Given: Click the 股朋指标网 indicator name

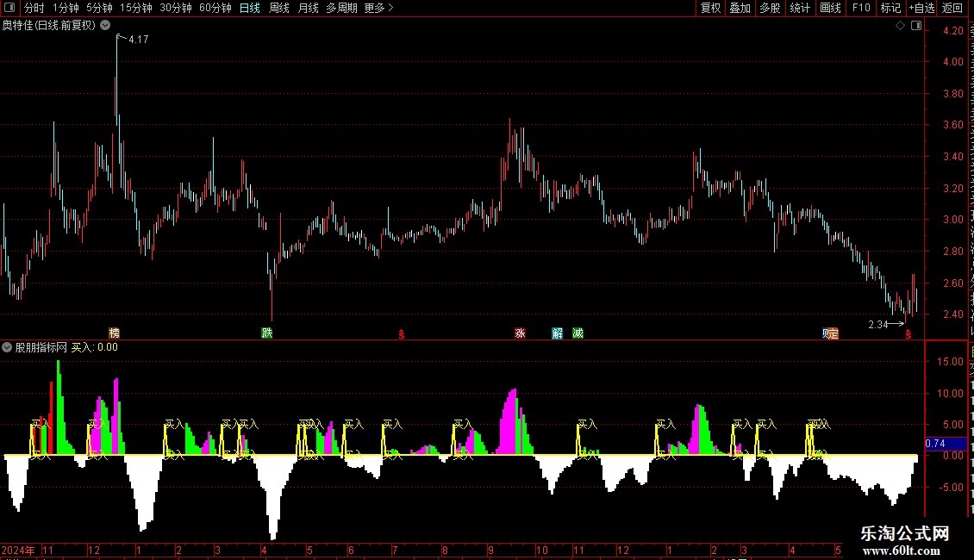Looking at the screenshot, I should (41, 347).
